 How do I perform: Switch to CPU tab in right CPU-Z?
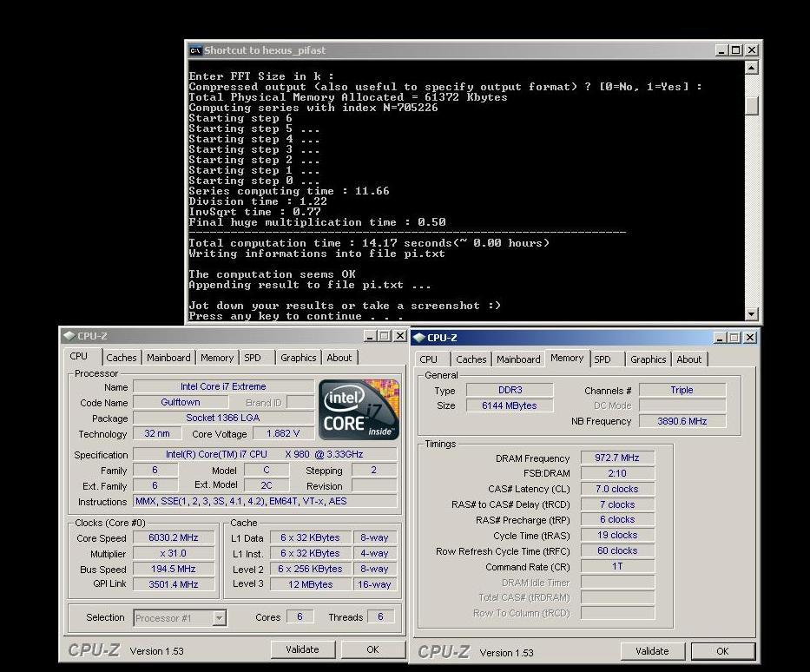click(x=428, y=359)
